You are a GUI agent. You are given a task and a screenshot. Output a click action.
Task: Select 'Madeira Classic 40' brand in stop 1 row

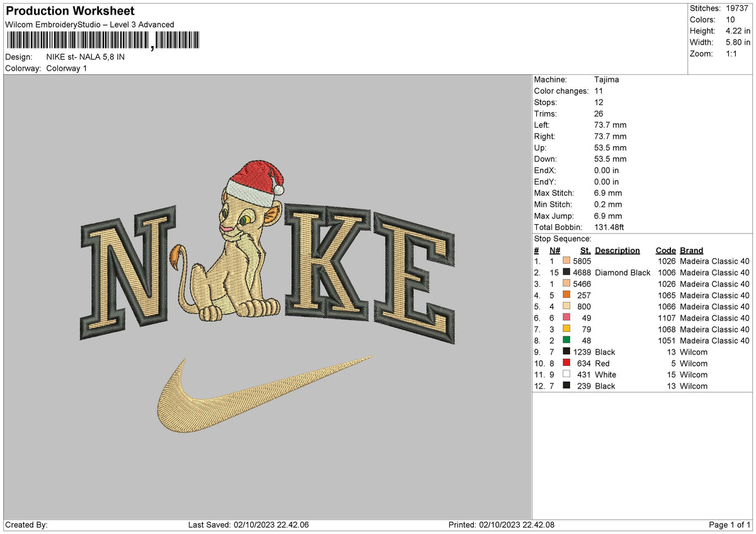click(714, 261)
